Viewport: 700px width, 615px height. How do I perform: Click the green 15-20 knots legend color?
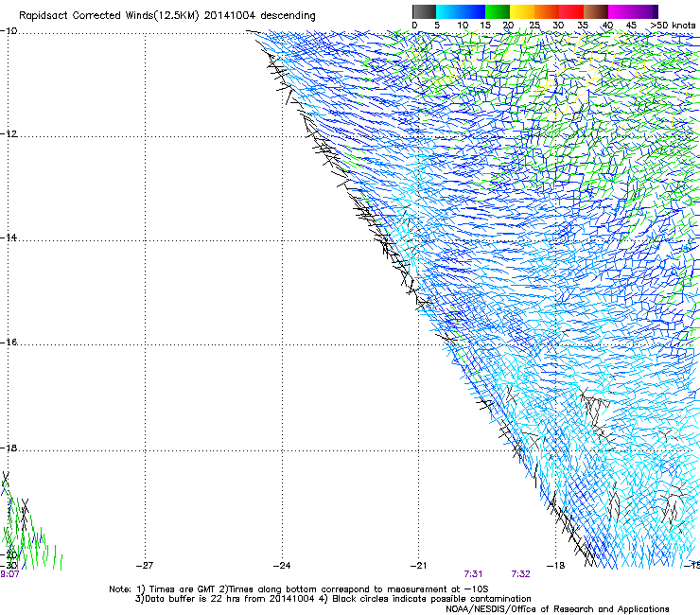[x=498, y=11]
